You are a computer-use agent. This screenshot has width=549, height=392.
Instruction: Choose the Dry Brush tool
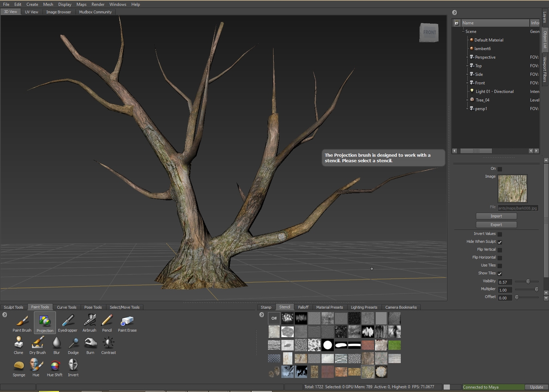(x=38, y=345)
